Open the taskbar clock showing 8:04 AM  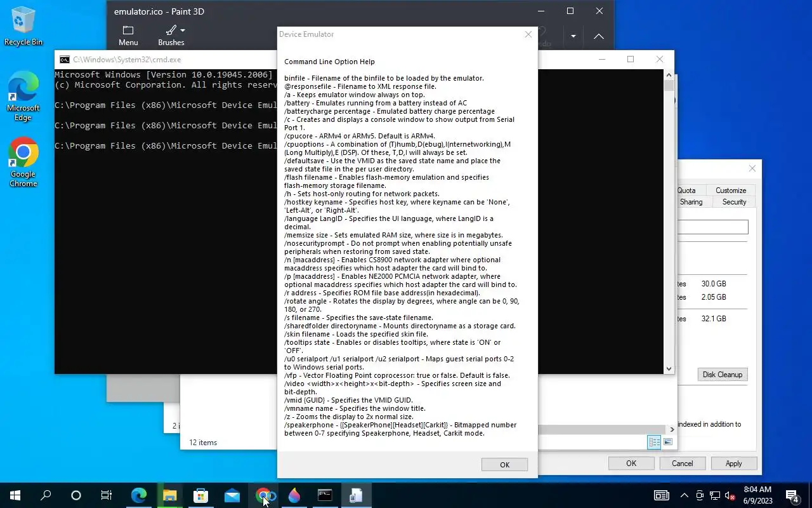(x=757, y=495)
